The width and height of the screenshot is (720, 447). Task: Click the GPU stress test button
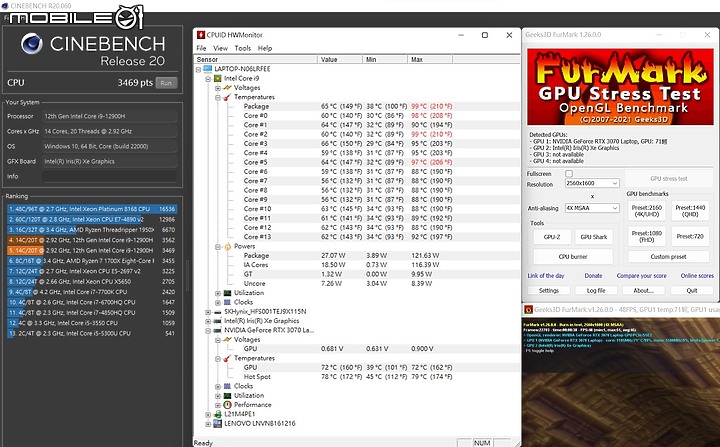point(669,179)
